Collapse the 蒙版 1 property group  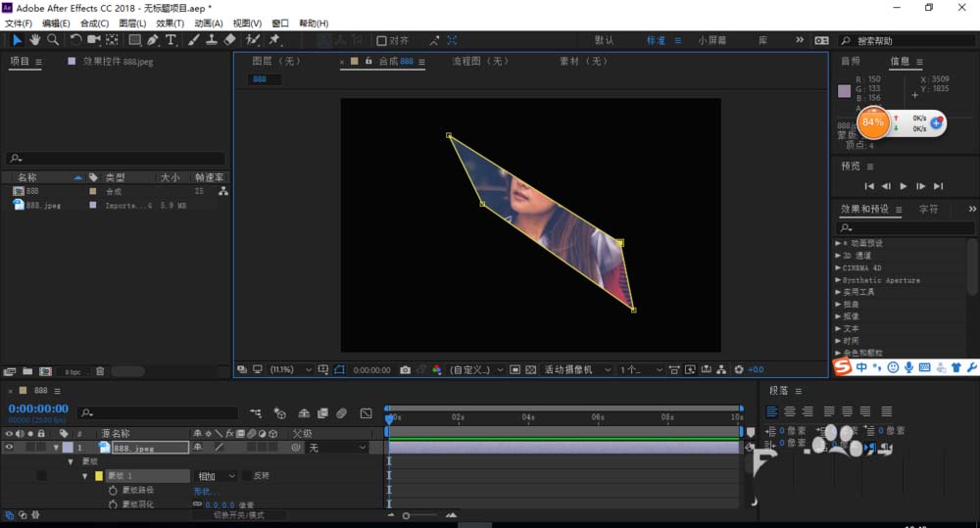point(85,476)
